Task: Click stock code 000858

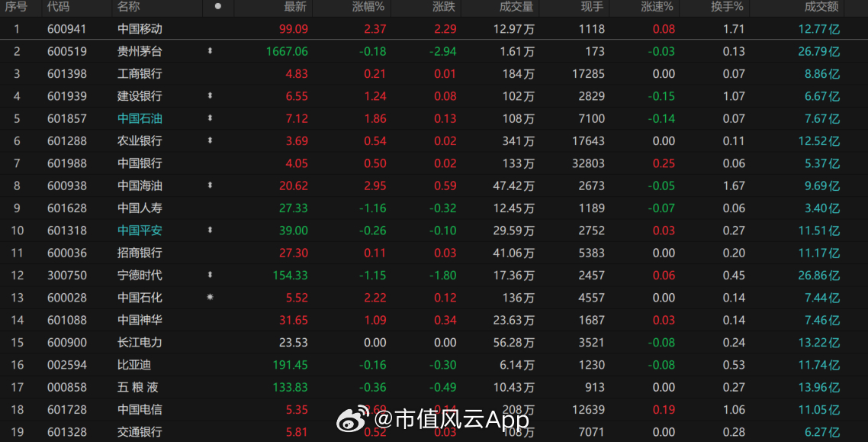Action: point(67,387)
